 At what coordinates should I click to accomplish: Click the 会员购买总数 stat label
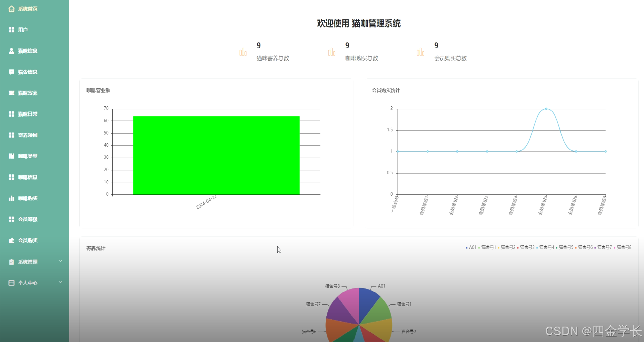coord(450,58)
